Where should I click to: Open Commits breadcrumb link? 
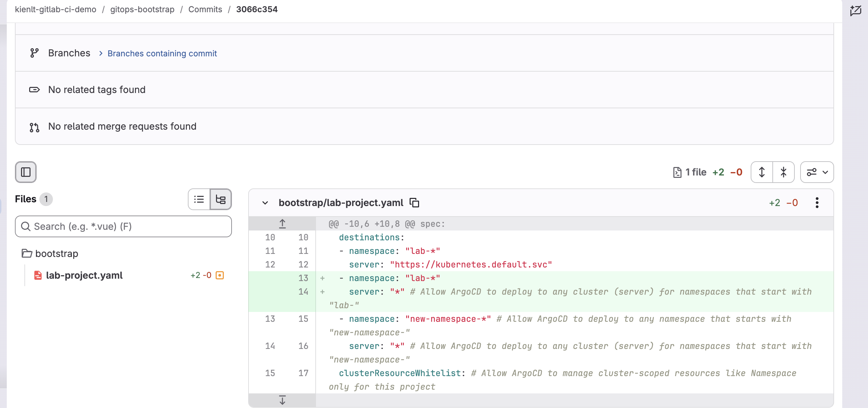point(205,9)
